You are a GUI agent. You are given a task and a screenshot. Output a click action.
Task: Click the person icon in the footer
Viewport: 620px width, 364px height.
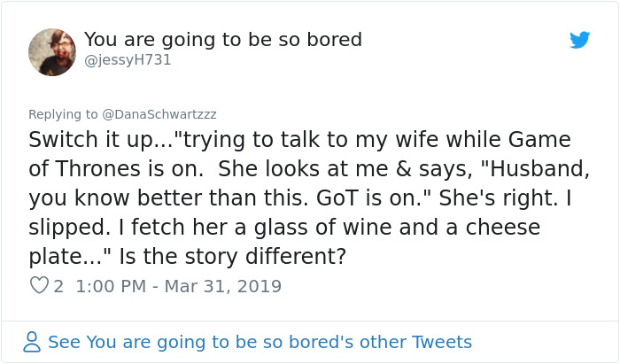point(33,342)
